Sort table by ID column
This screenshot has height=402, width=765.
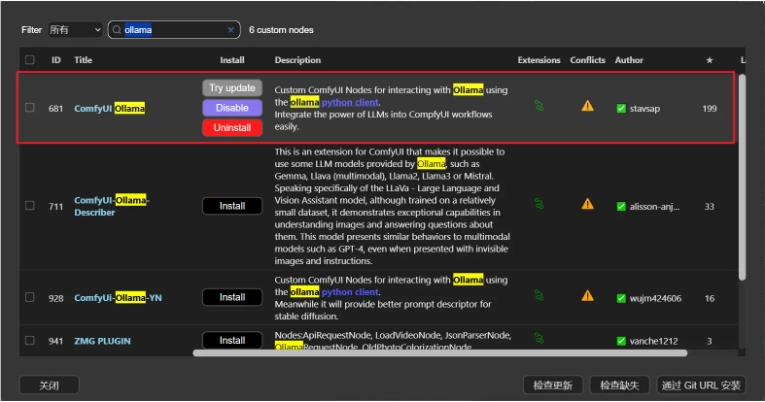pyautogui.click(x=56, y=60)
